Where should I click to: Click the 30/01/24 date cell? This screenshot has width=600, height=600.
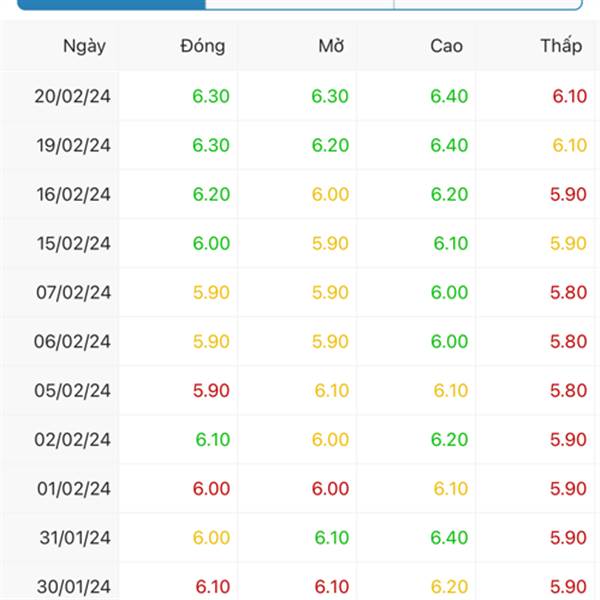[73, 587]
